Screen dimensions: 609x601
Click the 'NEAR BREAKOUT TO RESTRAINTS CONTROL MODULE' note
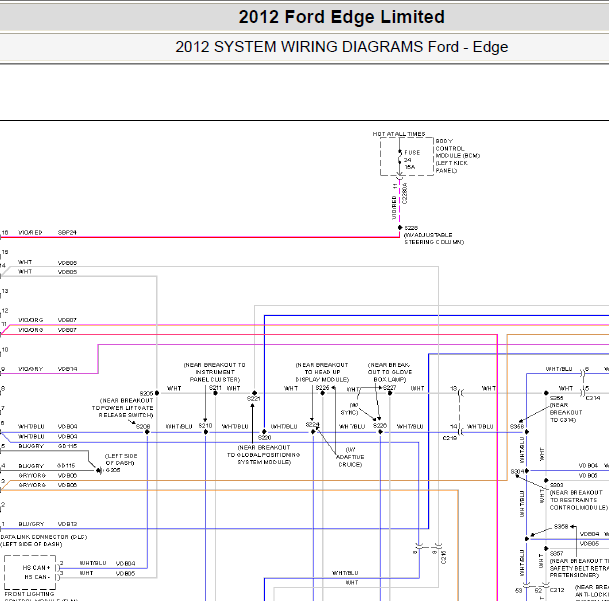(x=578, y=500)
